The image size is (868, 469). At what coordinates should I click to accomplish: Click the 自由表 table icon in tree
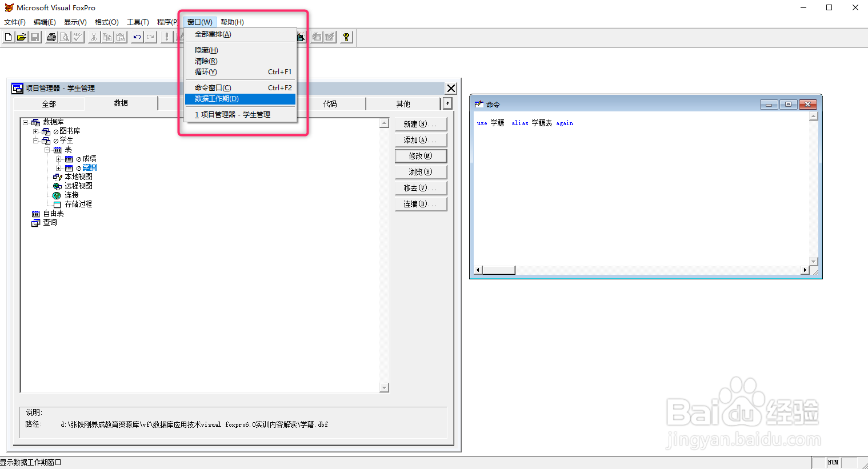point(35,214)
